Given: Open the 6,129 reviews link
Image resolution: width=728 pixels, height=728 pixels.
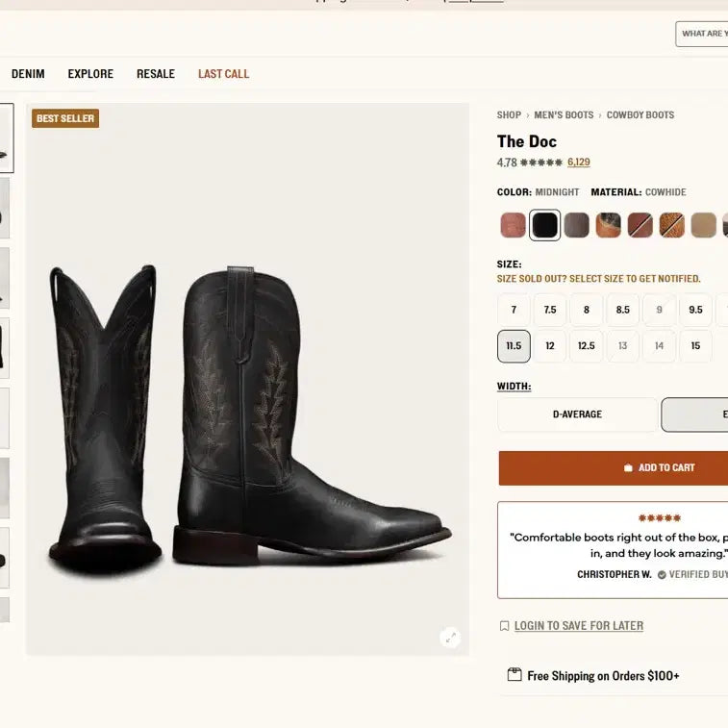Looking at the screenshot, I should [579, 162].
